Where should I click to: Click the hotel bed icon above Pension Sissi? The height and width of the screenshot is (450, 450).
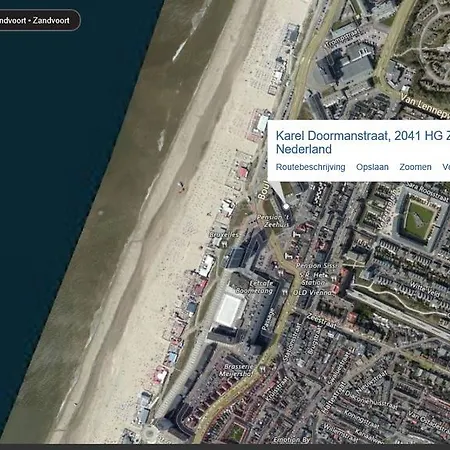[289, 256]
